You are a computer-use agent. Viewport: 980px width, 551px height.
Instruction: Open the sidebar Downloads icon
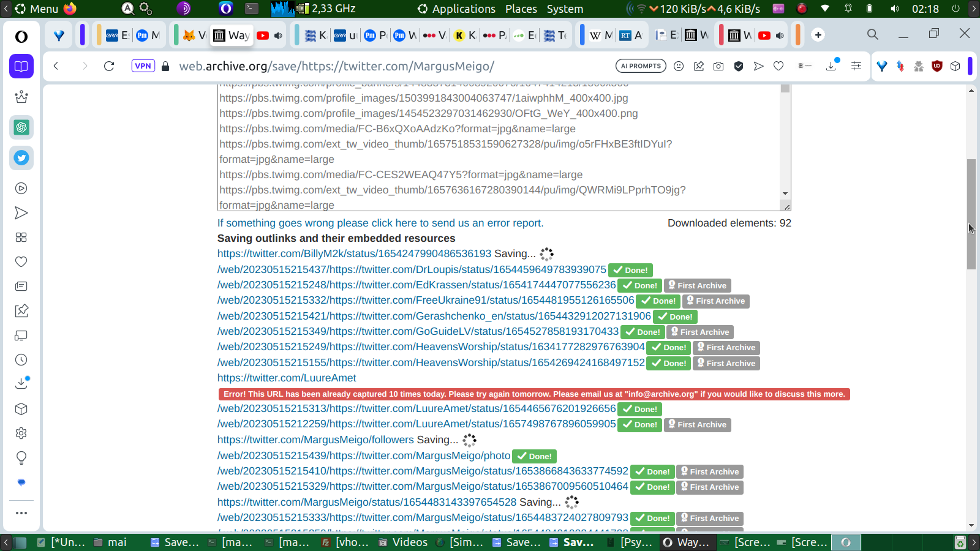point(21,384)
